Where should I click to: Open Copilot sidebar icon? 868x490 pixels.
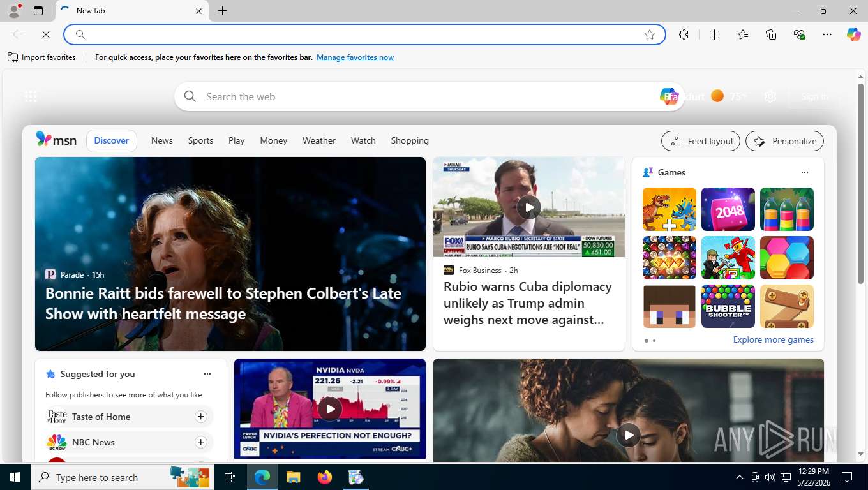point(854,34)
